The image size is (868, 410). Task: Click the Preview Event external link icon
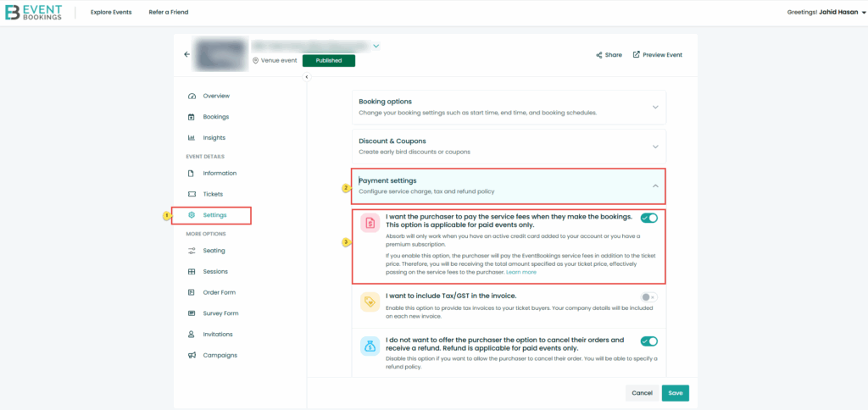coord(637,55)
